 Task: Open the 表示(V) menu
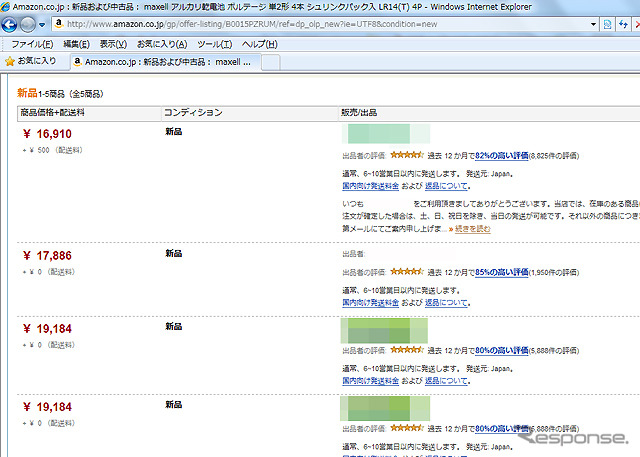113,44
